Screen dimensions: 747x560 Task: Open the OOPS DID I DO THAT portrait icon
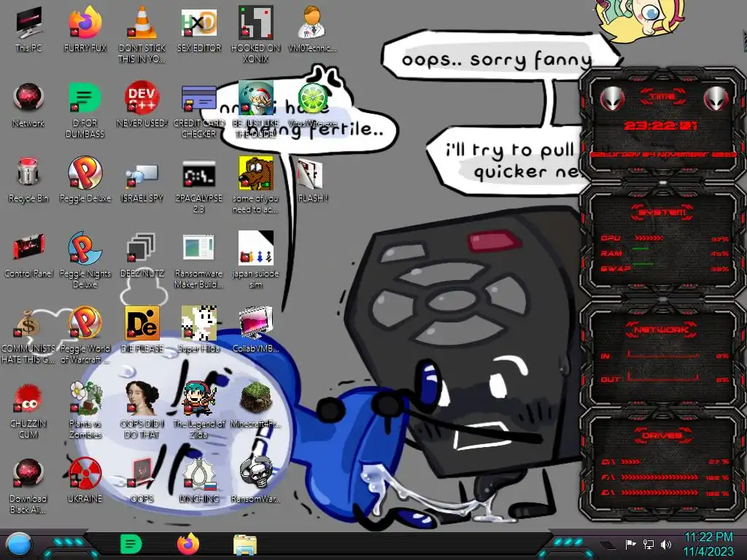tap(142, 411)
